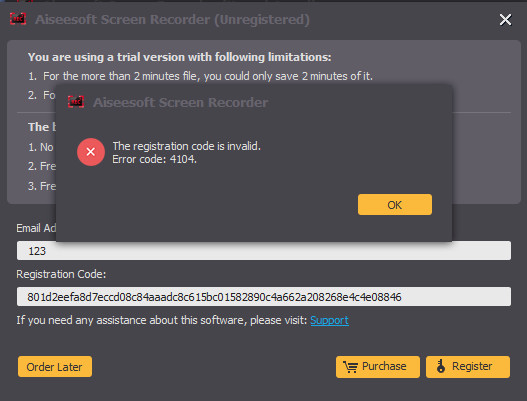The height and width of the screenshot is (401, 527).
Task: Click the "If you need any assistance" text
Action: 162,320
